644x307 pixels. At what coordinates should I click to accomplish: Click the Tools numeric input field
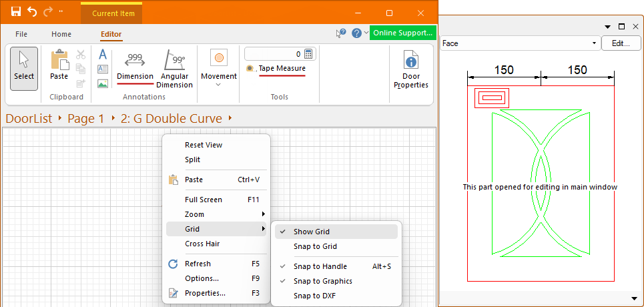pos(274,54)
